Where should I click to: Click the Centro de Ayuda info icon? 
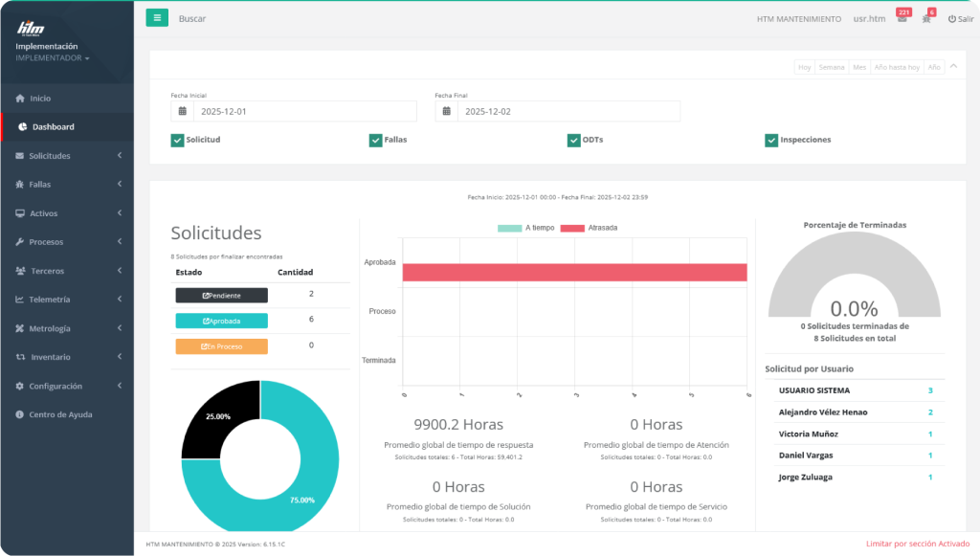20,414
